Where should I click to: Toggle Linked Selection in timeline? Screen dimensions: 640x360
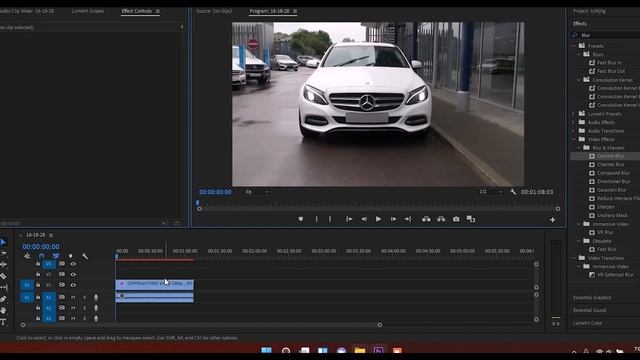pos(56,256)
